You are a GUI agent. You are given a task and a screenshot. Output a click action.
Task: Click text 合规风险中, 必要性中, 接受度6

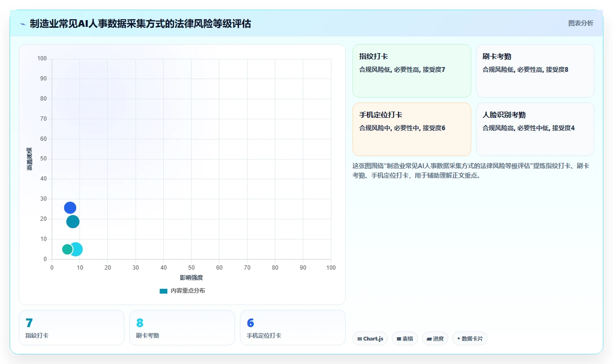coord(402,128)
